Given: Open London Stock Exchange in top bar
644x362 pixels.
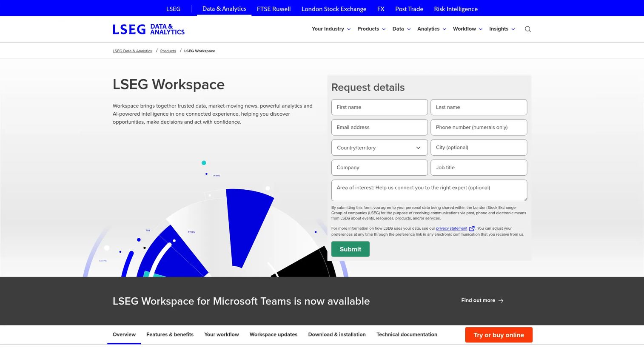Looking at the screenshot, I should pyautogui.click(x=334, y=9).
